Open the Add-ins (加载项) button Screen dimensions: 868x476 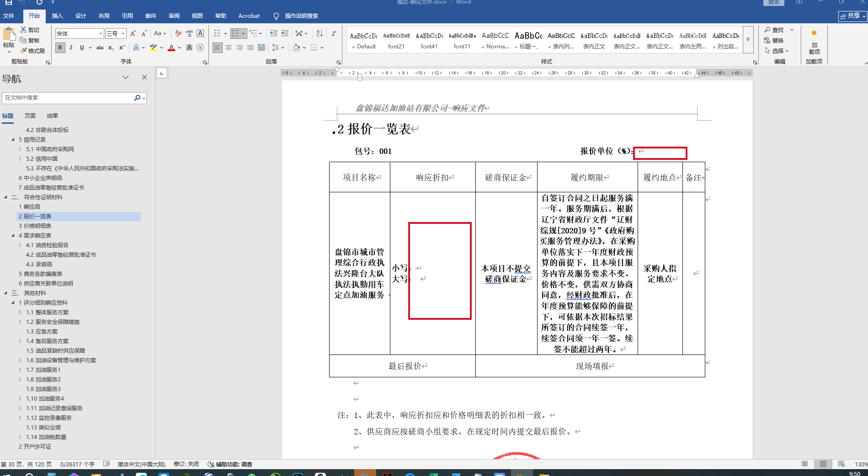click(814, 43)
